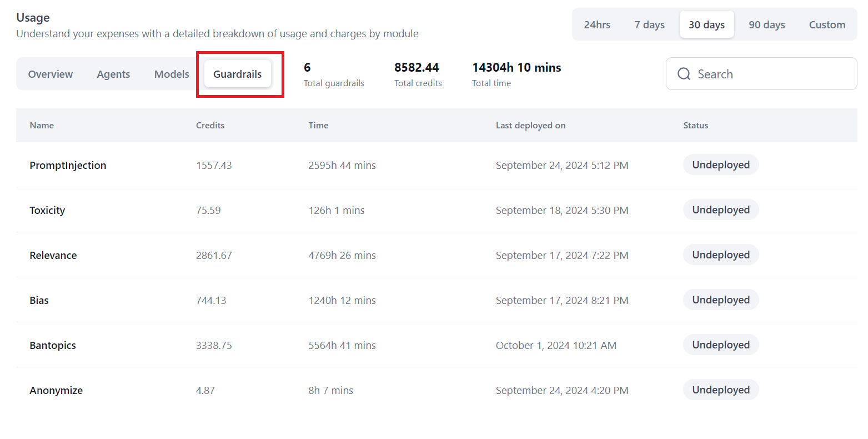Image resolution: width=868 pixels, height=439 pixels.
Task: Open the PromptInjection guardrail row
Action: 68,165
